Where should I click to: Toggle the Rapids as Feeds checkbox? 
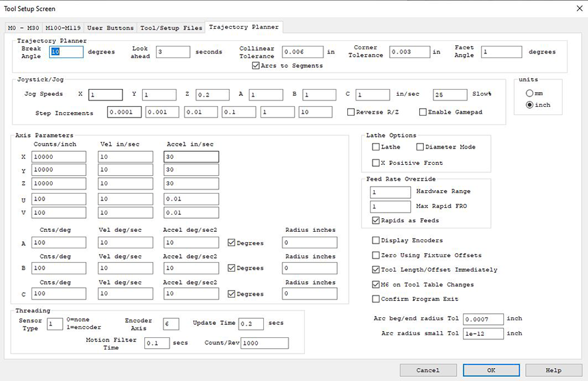[375, 221]
